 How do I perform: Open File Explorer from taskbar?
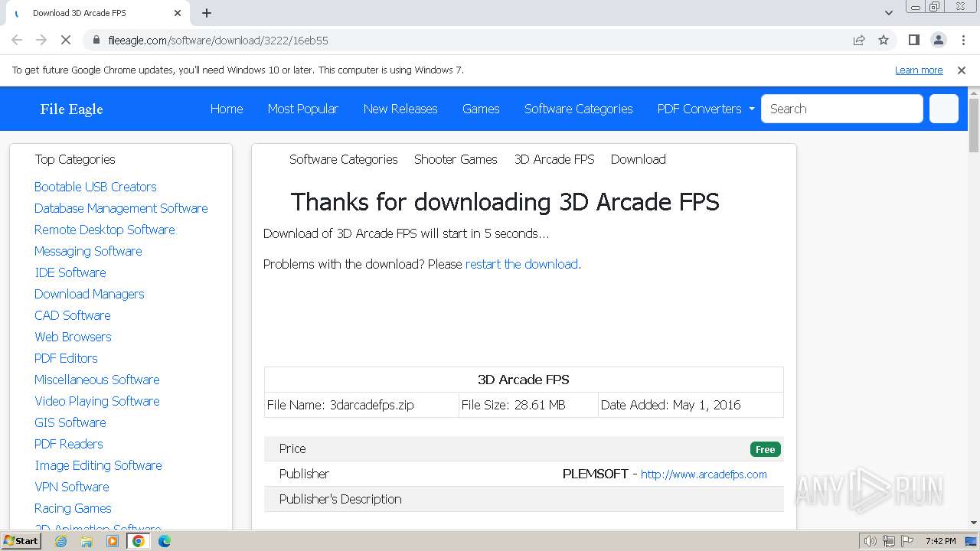coord(87,541)
